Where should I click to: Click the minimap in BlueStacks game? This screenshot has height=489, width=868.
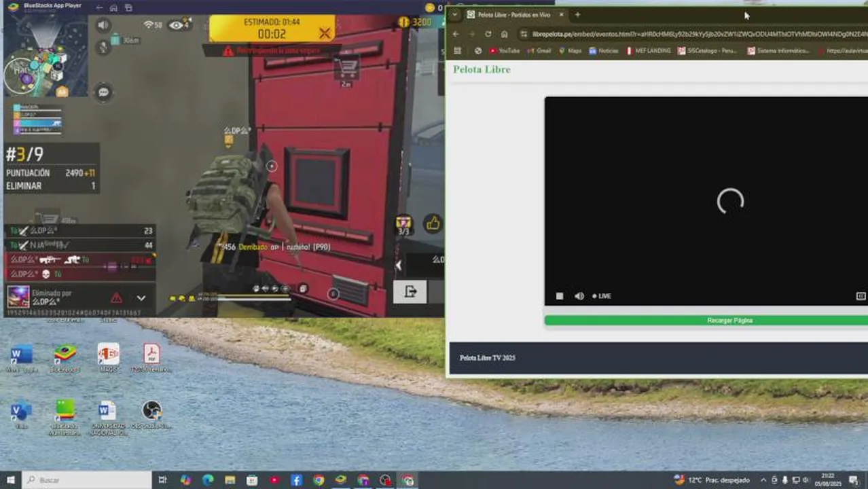tap(45, 56)
